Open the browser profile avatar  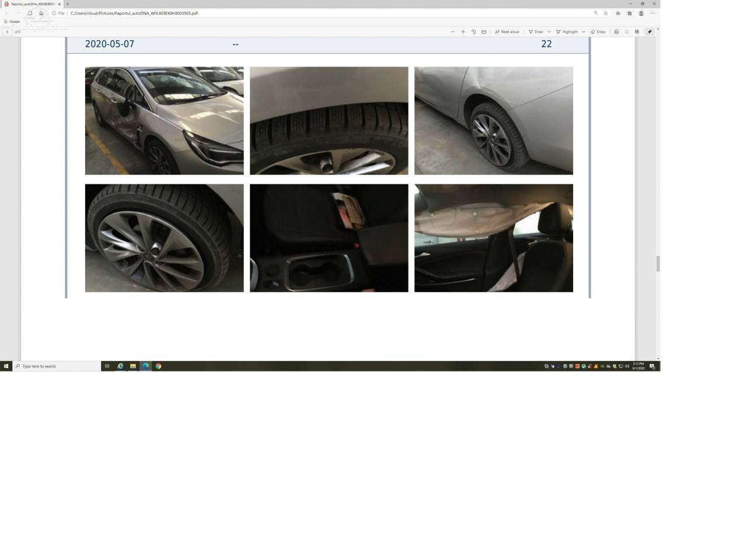641,13
